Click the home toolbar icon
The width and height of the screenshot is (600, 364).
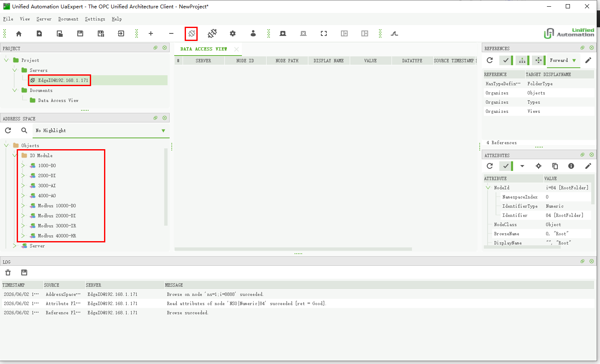[x=19, y=33]
